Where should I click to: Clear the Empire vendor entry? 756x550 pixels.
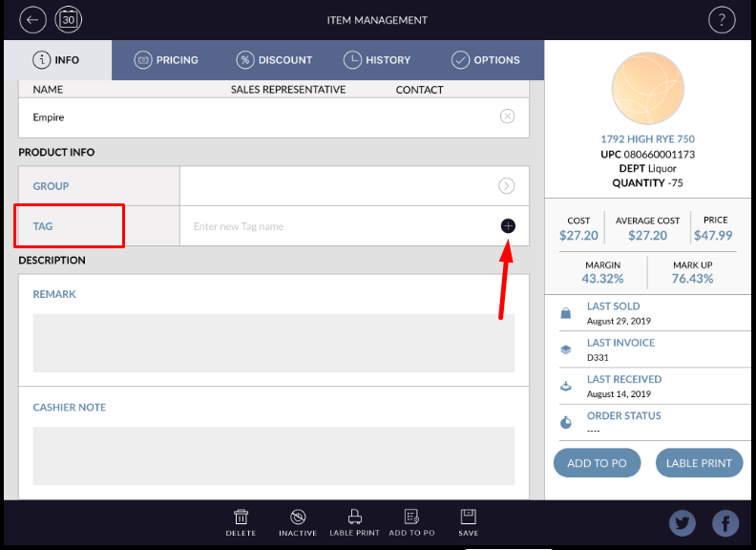coord(507,116)
